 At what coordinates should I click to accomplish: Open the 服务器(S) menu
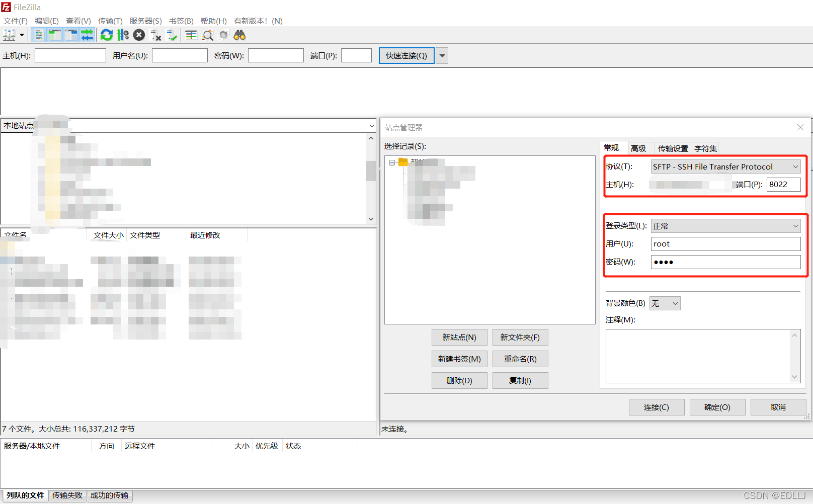(146, 21)
